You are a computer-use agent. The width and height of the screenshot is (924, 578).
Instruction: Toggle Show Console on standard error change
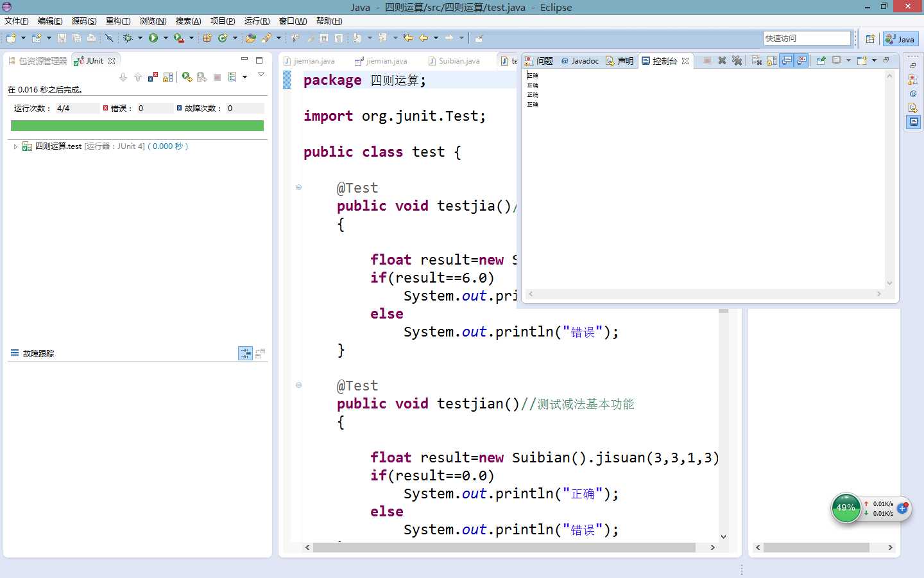801,60
